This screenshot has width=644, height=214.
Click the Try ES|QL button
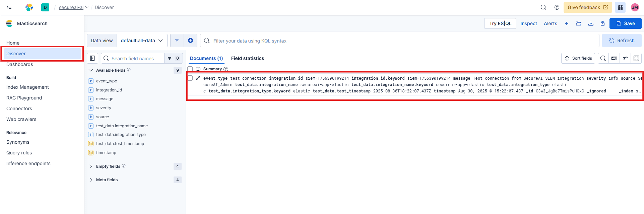(x=500, y=23)
